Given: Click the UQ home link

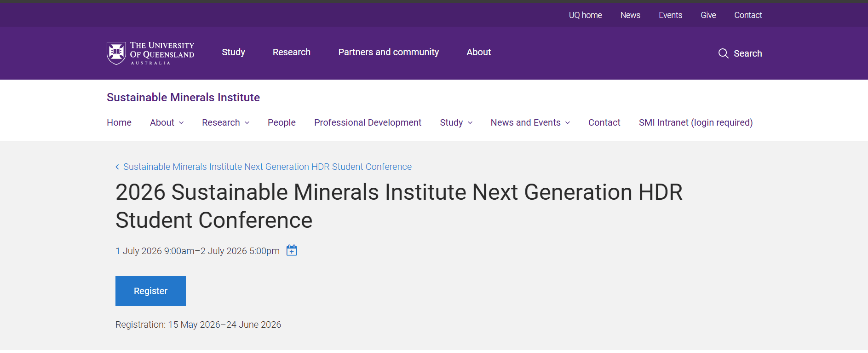Looking at the screenshot, I should [585, 15].
